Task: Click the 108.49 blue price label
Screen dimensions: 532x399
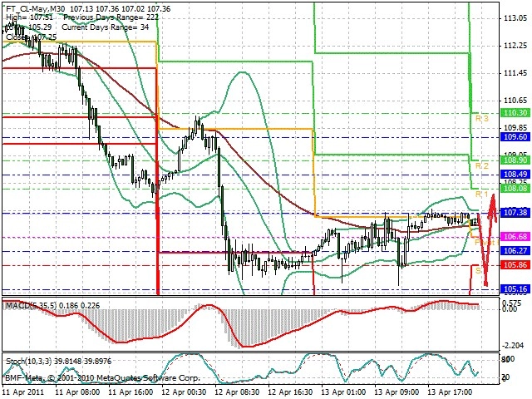Action: 515,175
